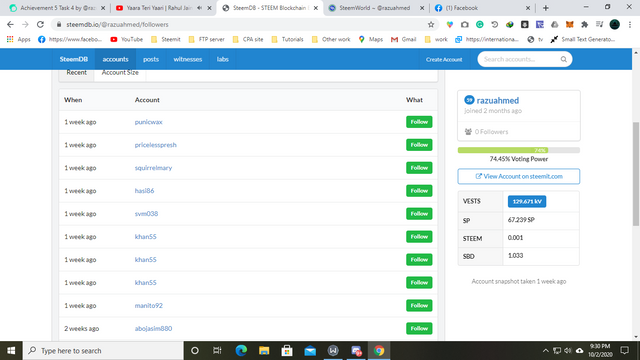Open svm038 account link

[x=146, y=213]
